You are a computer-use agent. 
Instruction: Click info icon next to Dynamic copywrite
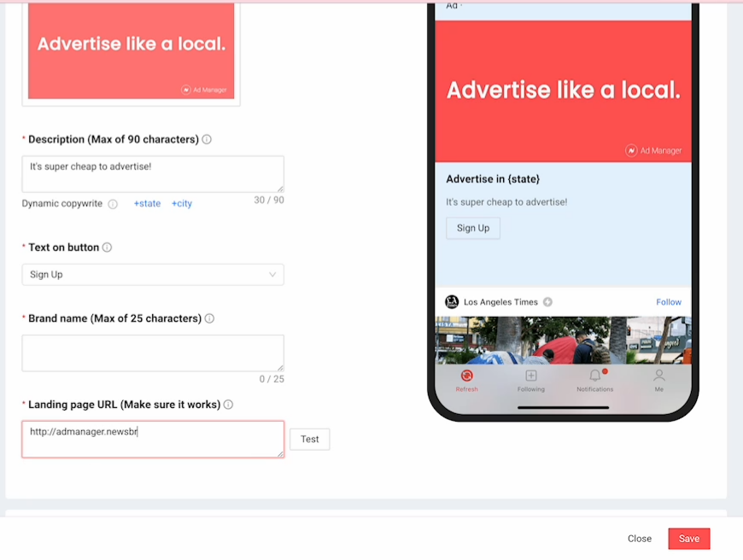pyautogui.click(x=113, y=204)
